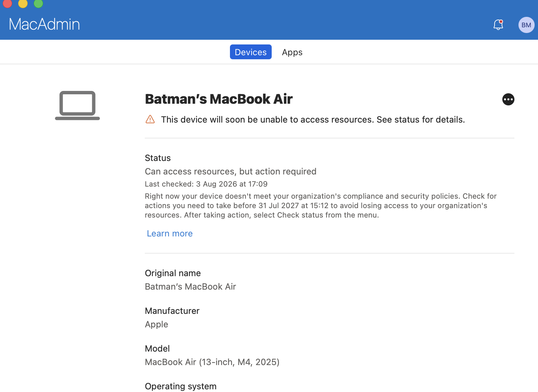This screenshot has width=538, height=392.
Task: Click 'MacBook Air (13-inch, M4, 2025)' value
Action: [x=212, y=362]
